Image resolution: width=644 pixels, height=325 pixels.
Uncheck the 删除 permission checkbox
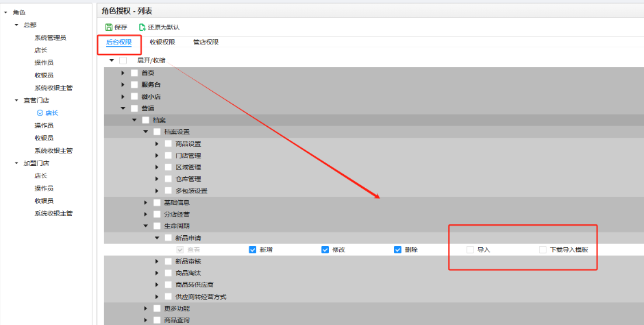pyautogui.click(x=397, y=250)
